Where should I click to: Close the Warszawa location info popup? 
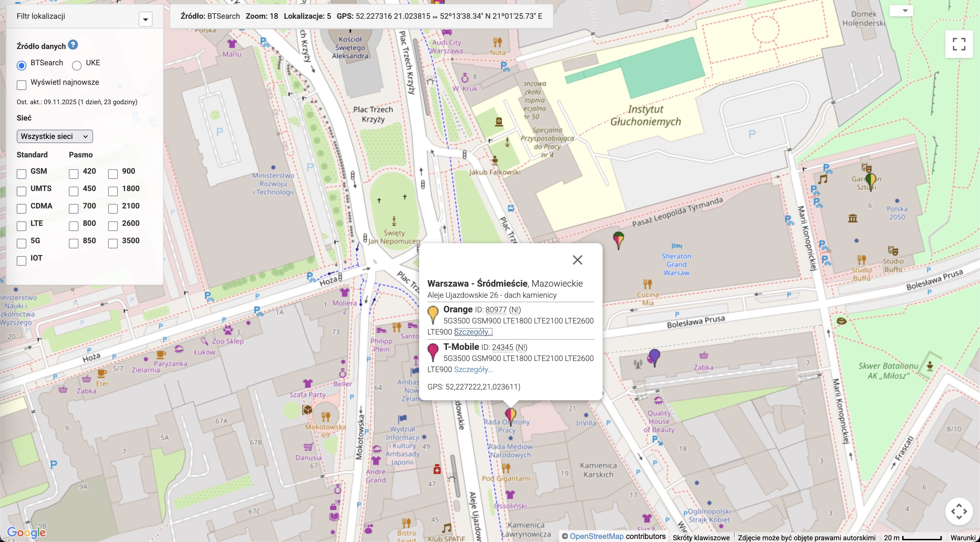577,260
